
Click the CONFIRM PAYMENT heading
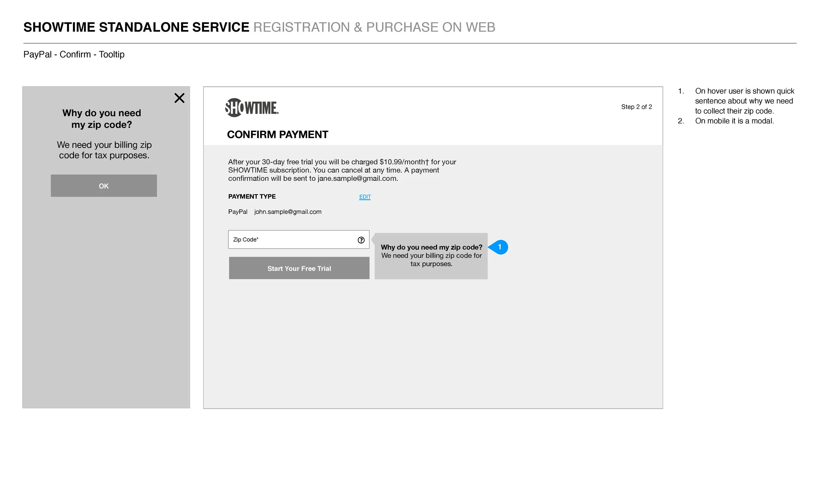click(277, 134)
